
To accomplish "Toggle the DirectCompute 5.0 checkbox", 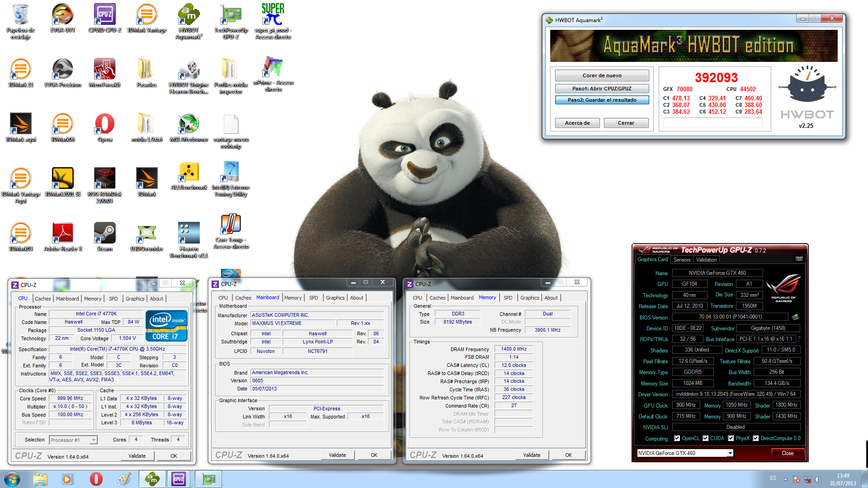I will 755,438.
